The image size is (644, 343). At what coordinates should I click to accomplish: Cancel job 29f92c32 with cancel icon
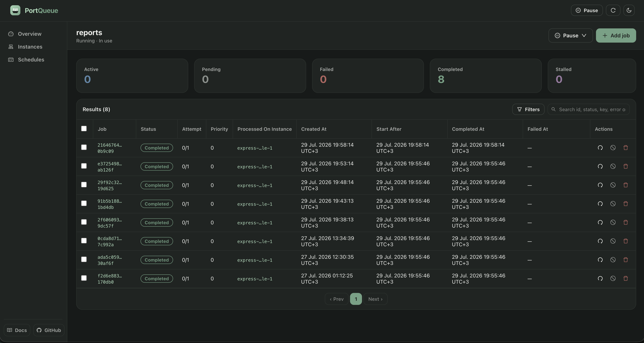(x=613, y=185)
